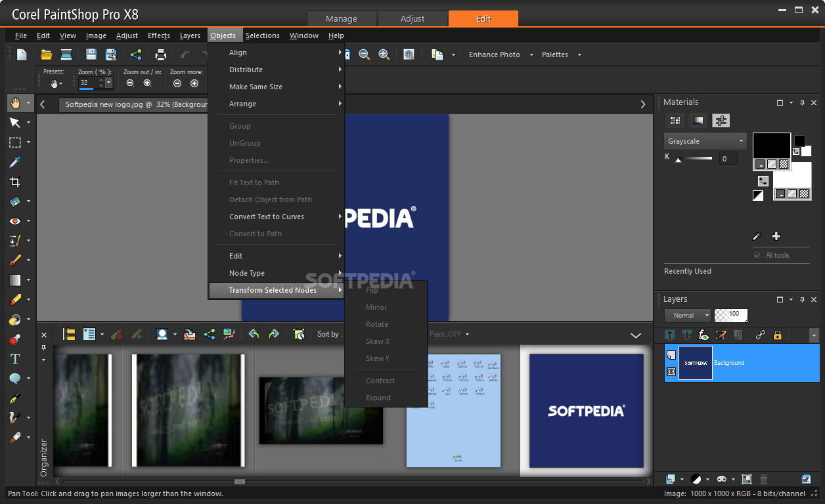Toggle the All tools checkbox

tap(757, 255)
